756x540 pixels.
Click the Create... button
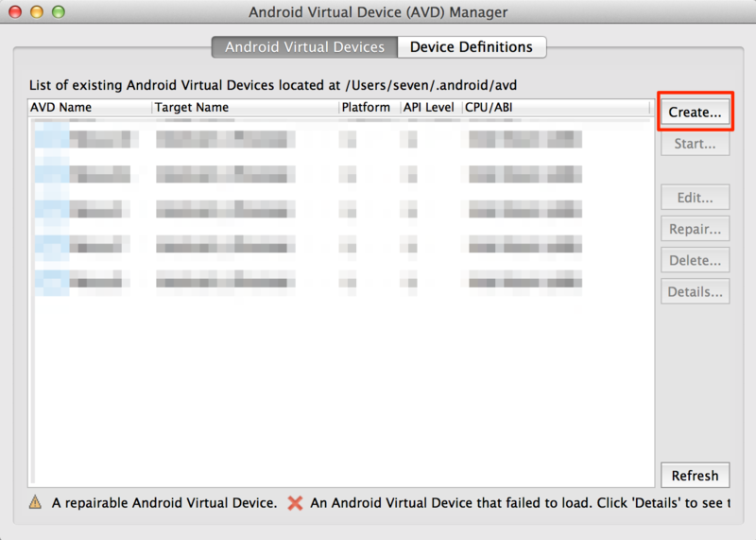coord(695,112)
